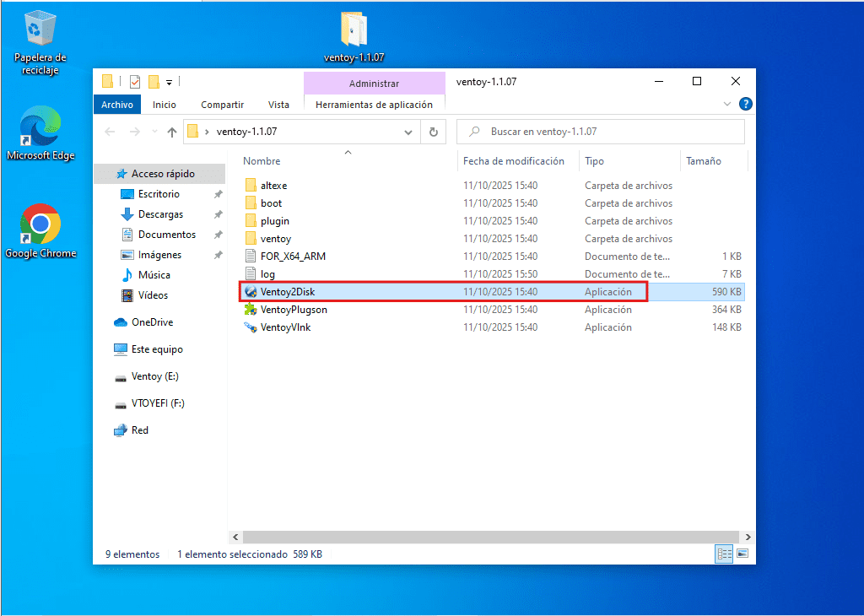Viewport: 864px width, 616px height.
Task: Click the Refresh button beside address bar
Action: point(433,132)
